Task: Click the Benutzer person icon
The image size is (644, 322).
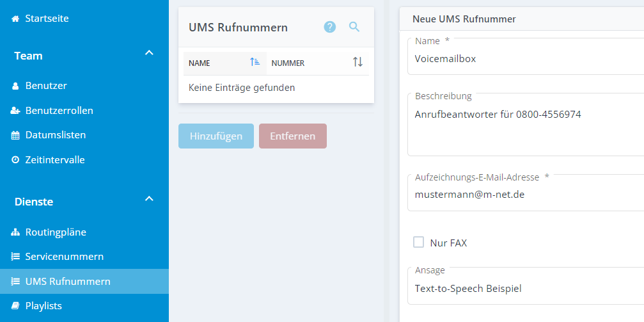Action: coord(15,86)
